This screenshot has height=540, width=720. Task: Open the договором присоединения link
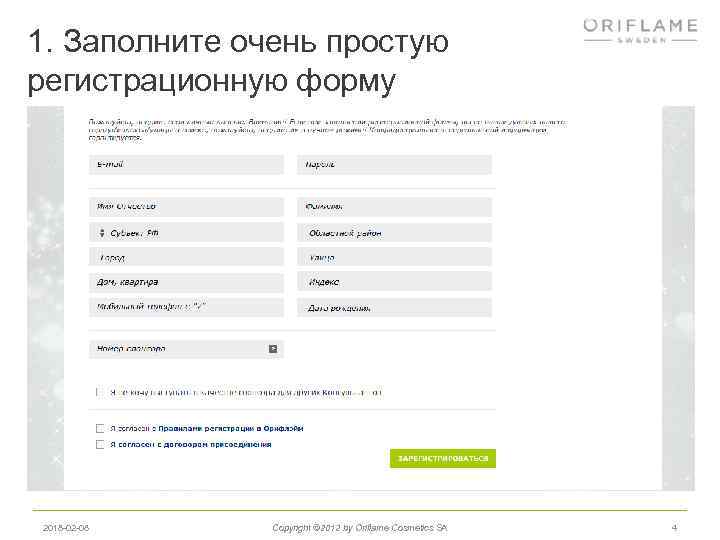[218, 444]
